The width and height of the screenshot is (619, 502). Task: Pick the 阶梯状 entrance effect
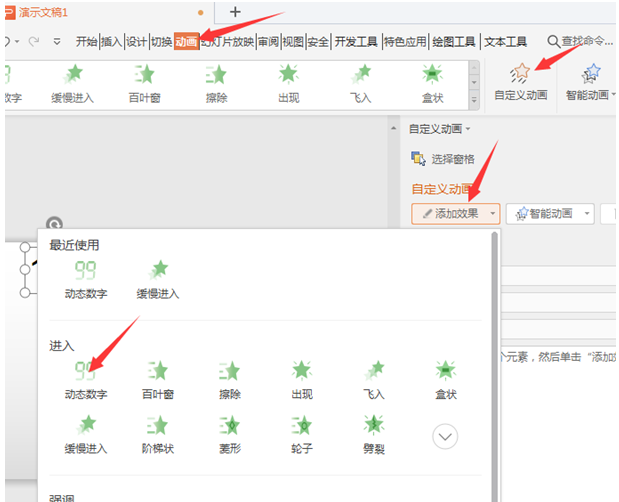[158, 434]
